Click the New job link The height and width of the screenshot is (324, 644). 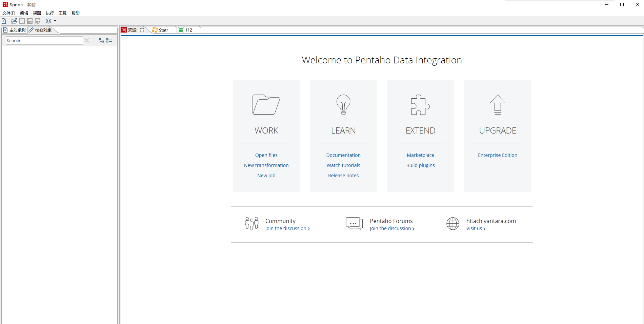(x=266, y=176)
